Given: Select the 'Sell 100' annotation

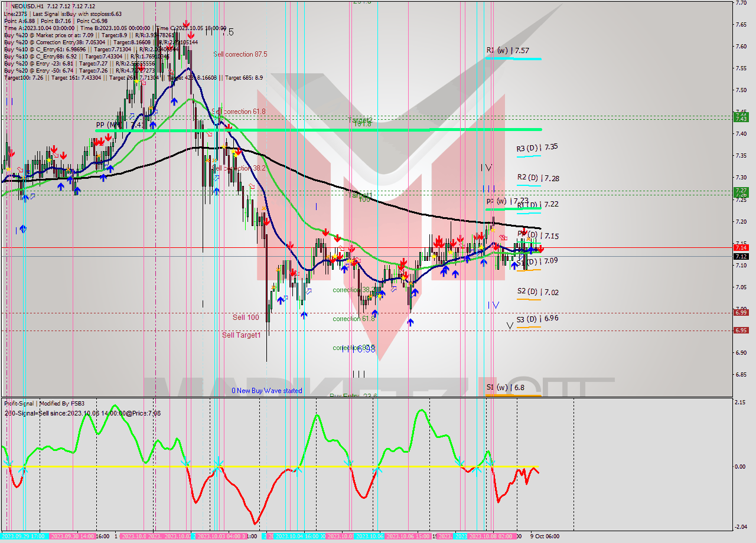Looking at the screenshot, I should pos(246,318).
